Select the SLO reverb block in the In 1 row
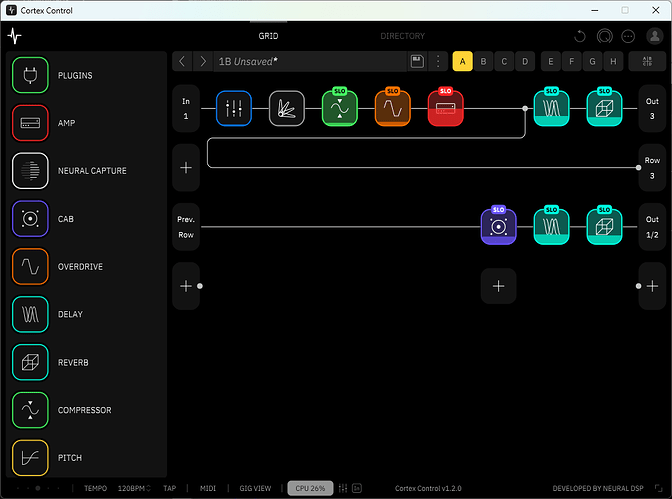The image size is (672, 499). coord(604,107)
